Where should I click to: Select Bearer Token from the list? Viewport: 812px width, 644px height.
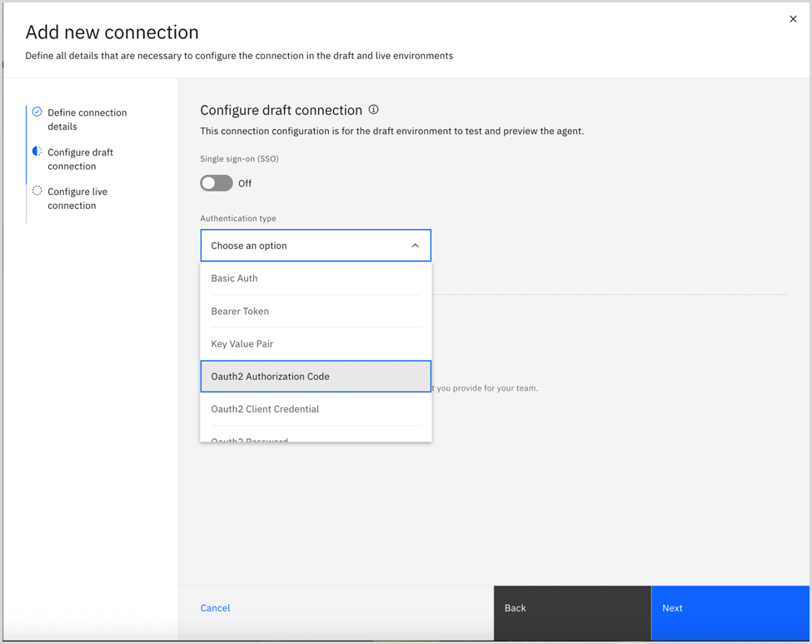315,311
